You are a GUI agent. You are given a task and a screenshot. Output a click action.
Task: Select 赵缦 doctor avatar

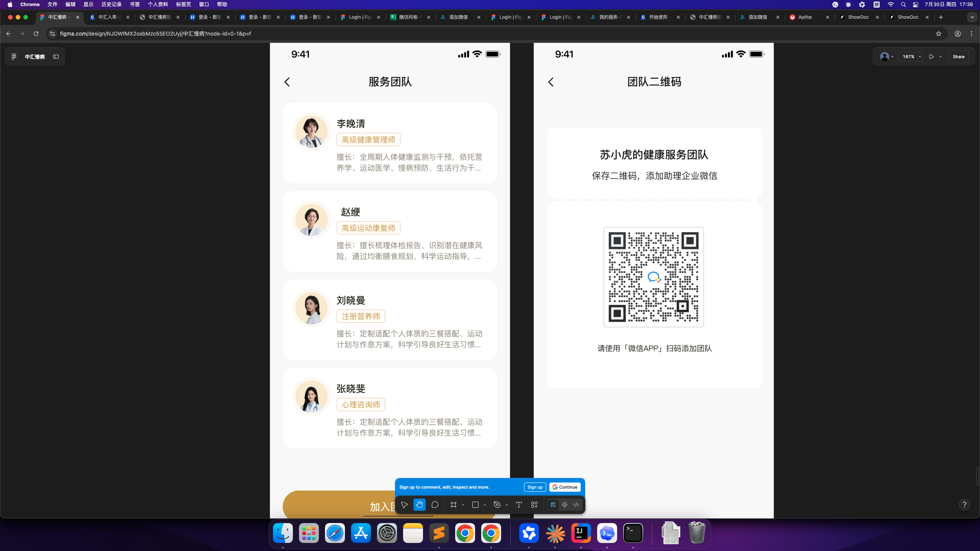click(312, 220)
